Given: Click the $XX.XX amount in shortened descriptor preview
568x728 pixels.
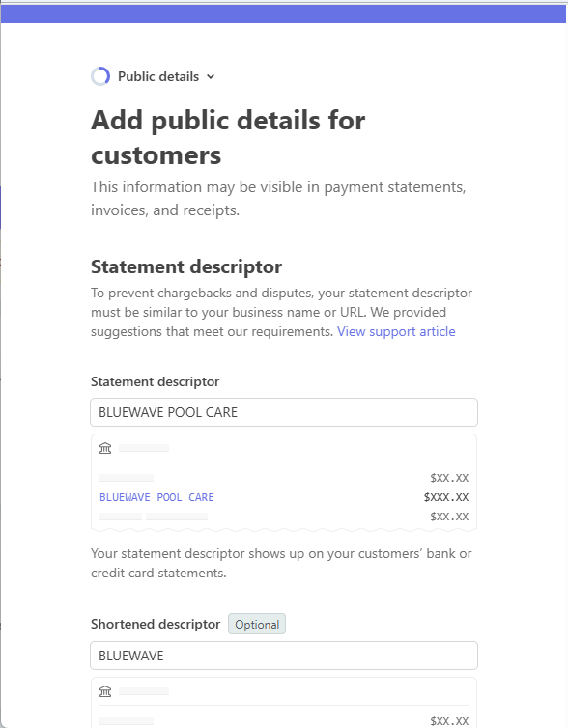Looking at the screenshot, I should pyautogui.click(x=449, y=721).
